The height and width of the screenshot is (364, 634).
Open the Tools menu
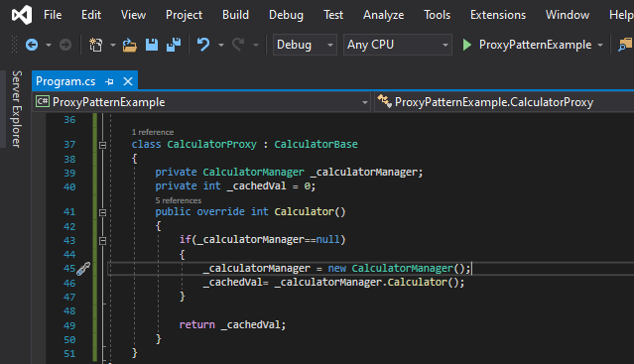click(x=437, y=15)
